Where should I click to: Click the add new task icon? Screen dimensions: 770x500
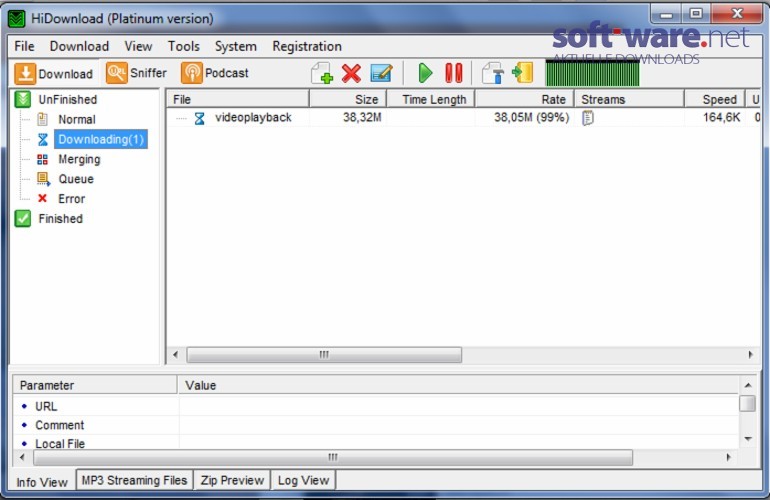click(322, 73)
